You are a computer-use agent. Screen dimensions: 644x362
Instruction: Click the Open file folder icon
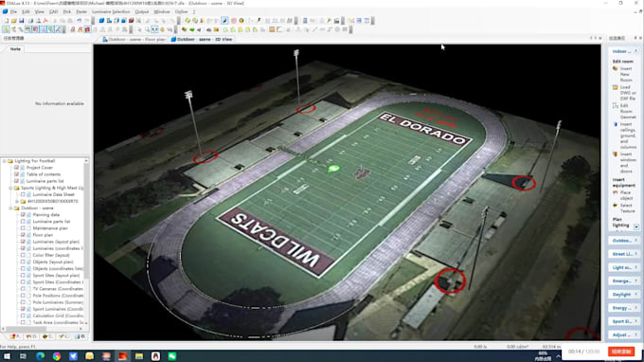(x=13, y=21)
